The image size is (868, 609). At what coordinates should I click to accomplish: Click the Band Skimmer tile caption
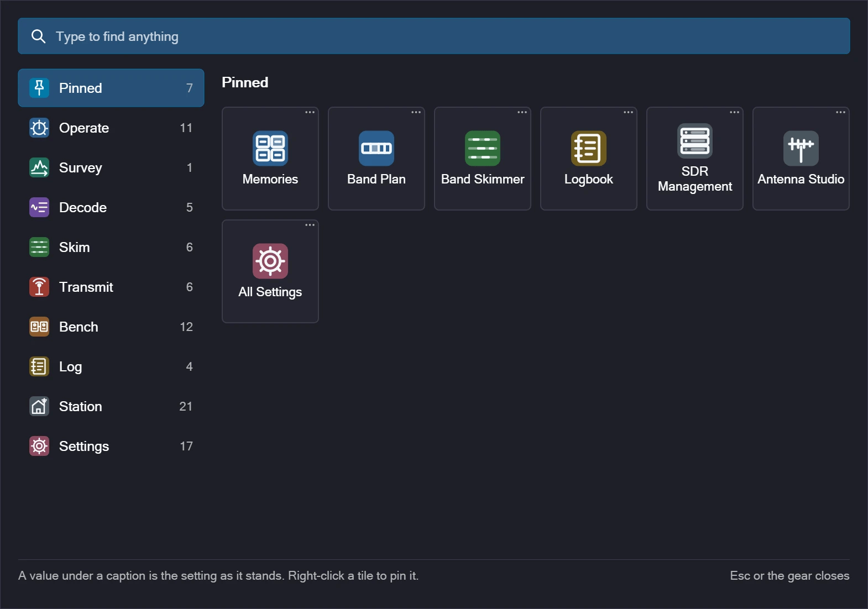pos(483,179)
